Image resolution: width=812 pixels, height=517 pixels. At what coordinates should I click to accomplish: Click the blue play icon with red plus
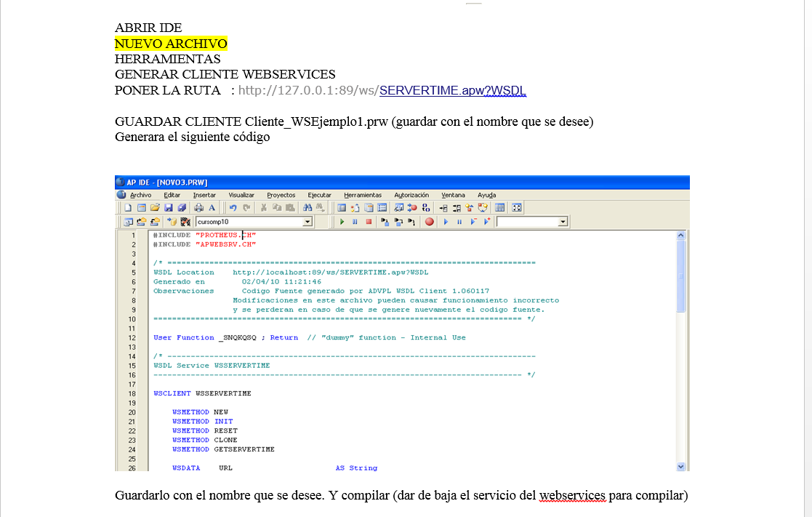(487, 221)
